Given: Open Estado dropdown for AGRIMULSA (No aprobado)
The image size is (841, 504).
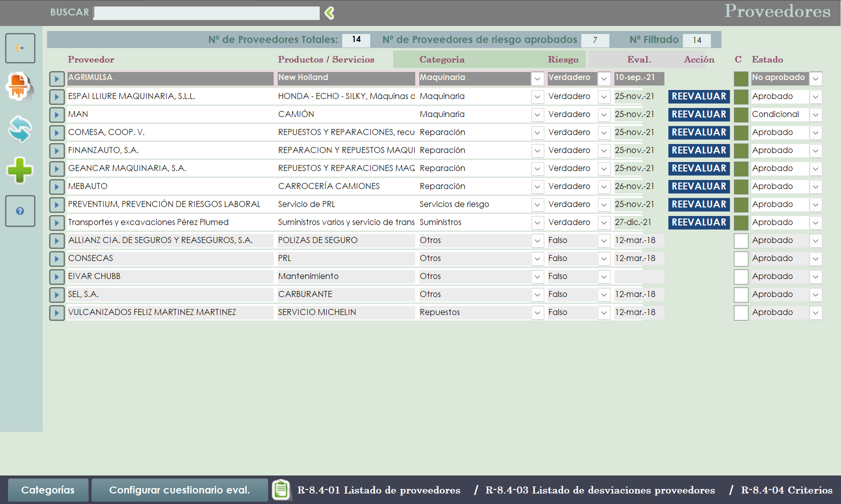Looking at the screenshot, I should click(x=815, y=78).
